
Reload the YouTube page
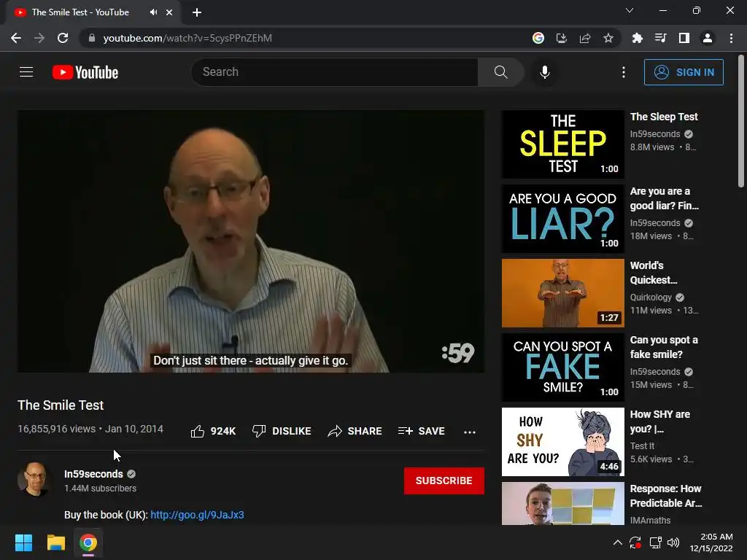[63, 38]
